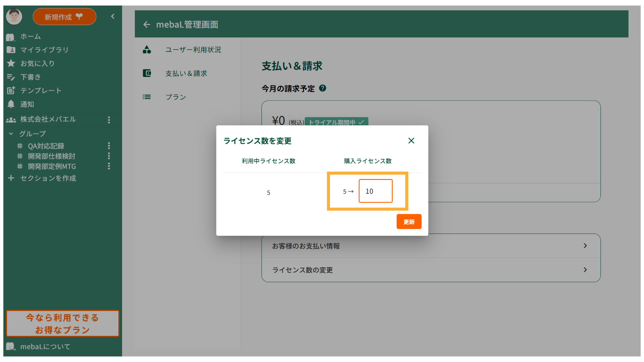The image size is (644, 362).
Task: Click the notification bell icon
Action: coord(11,104)
